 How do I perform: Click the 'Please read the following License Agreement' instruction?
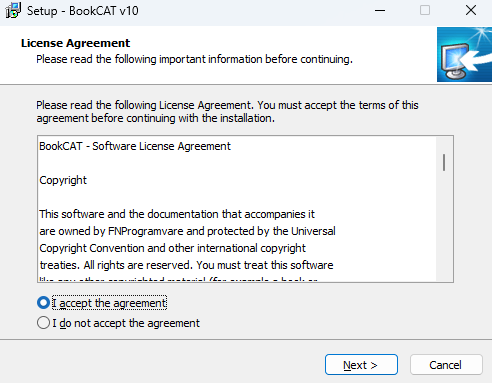pyautogui.click(x=227, y=111)
